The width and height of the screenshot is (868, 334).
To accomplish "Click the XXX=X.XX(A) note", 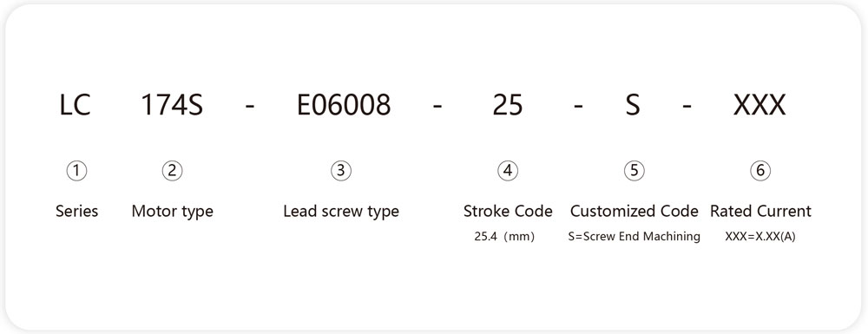I will click(x=760, y=237).
